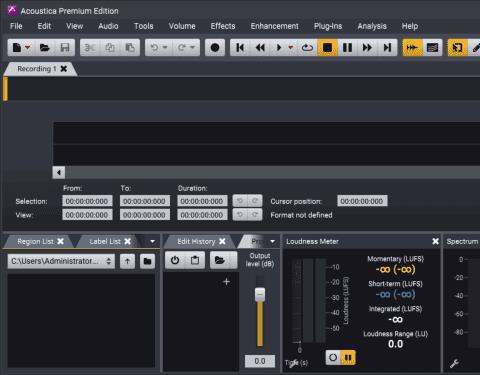Open the Tools menu
The image size is (480, 375).
[x=143, y=26]
